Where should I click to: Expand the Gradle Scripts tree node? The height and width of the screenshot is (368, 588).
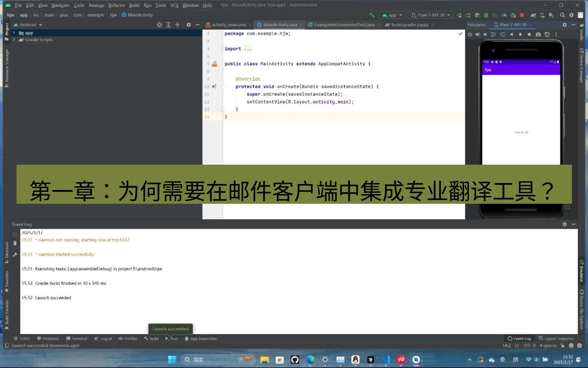click(14, 40)
